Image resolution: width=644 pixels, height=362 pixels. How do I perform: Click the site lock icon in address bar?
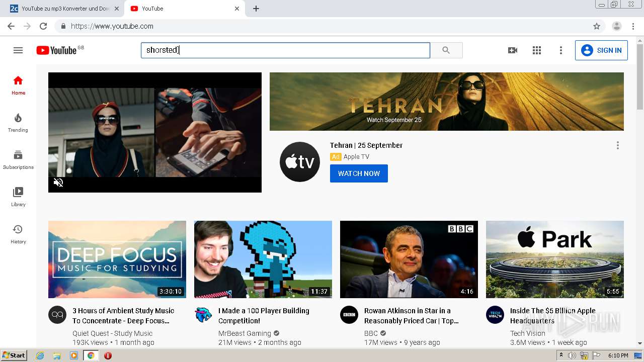(x=63, y=26)
